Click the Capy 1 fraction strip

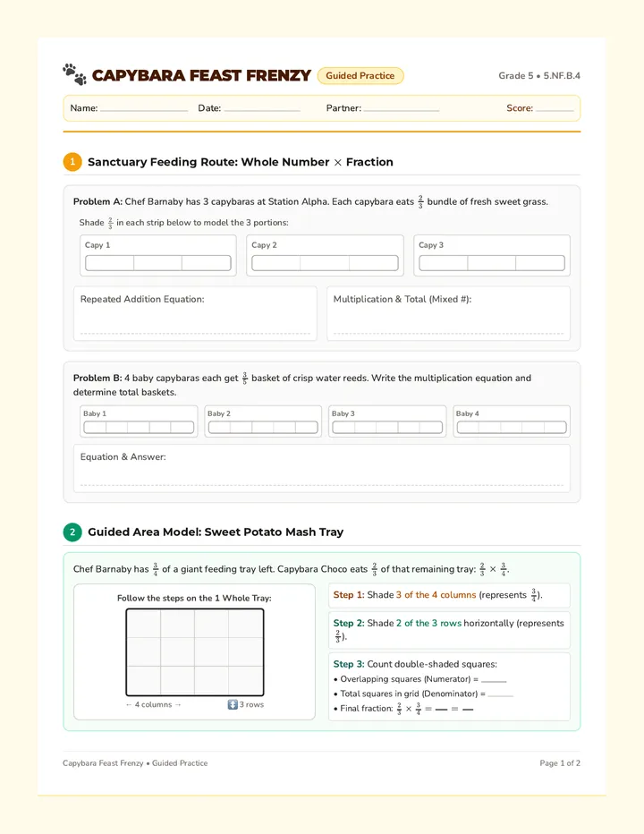[x=158, y=263]
